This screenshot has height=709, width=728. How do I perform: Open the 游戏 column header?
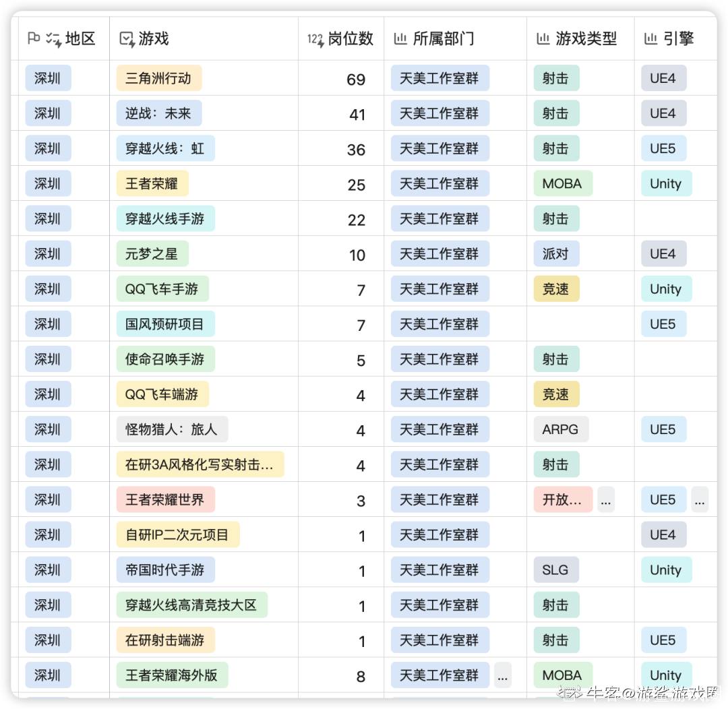pyautogui.click(x=204, y=38)
